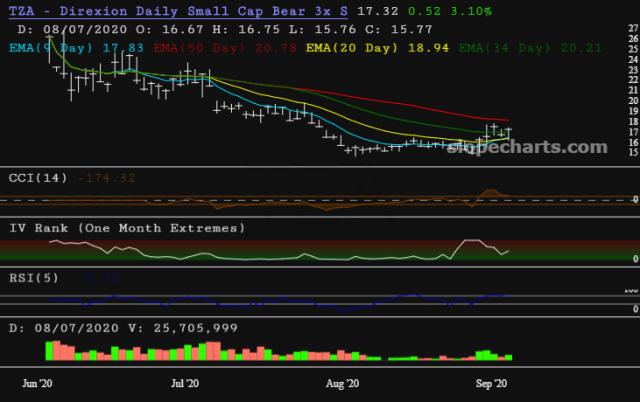Viewport: 640px width, 402px height.
Task: Select the 26 price axis label
Action: [x=632, y=39]
